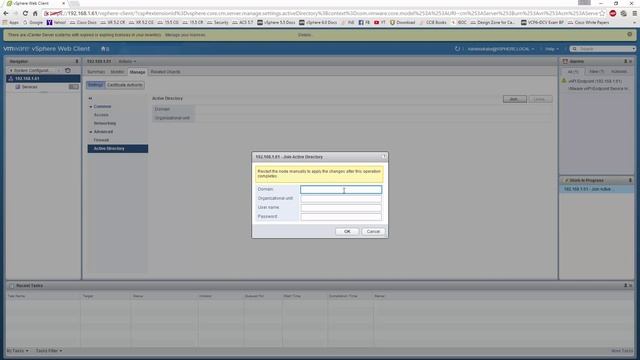Click the browser home icon
The width and height of the screenshot is (640, 360).
35,13
